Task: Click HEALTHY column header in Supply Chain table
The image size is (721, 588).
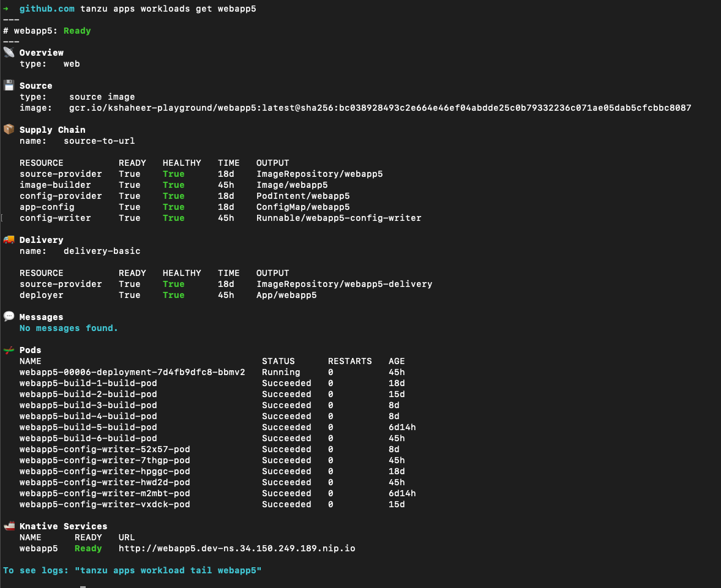Action: click(x=182, y=163)
